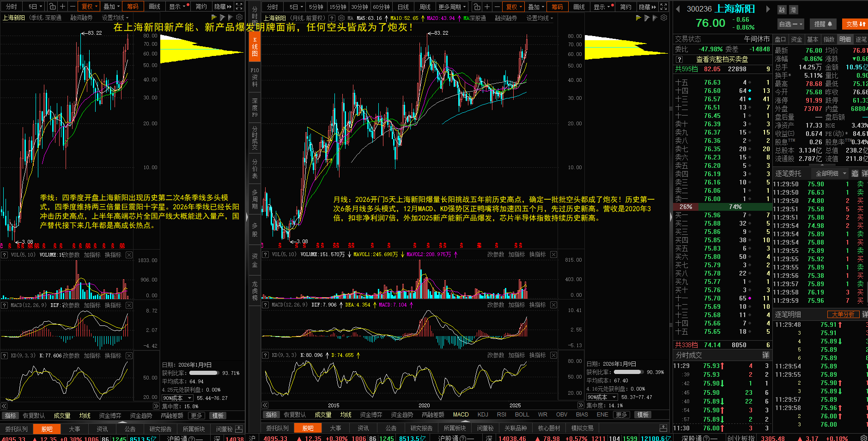Toggle 指标 indicator button in right chart footer
Viewport: 868px width, 441px height.
coord(271,415)
